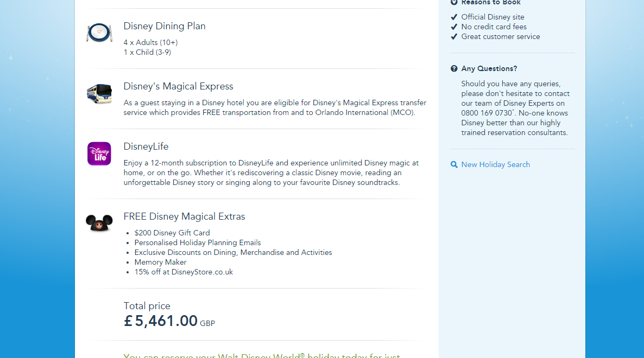Screen dimensions: 644x358
Task: Click the Official Disney site text
Action: pos(493,17)
